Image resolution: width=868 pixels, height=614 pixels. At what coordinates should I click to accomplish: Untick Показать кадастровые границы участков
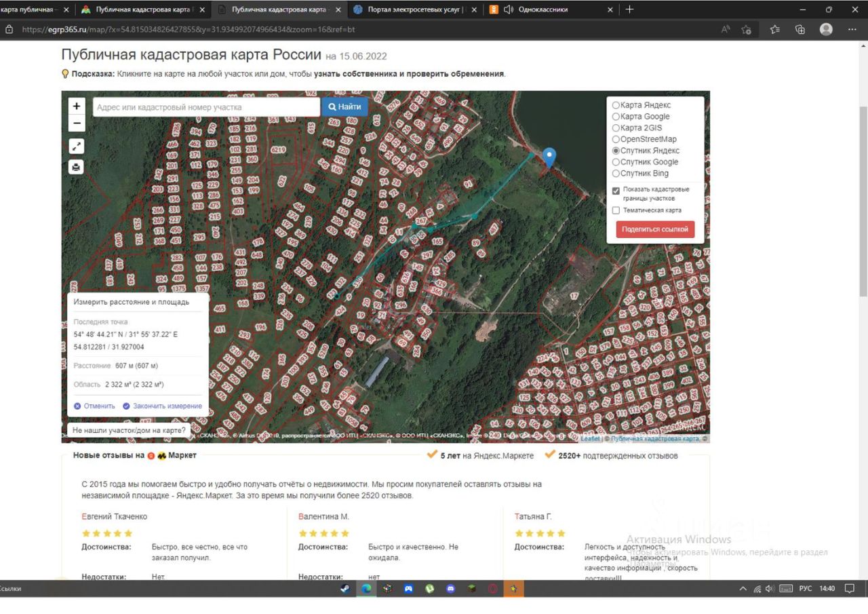pos(616,191)
